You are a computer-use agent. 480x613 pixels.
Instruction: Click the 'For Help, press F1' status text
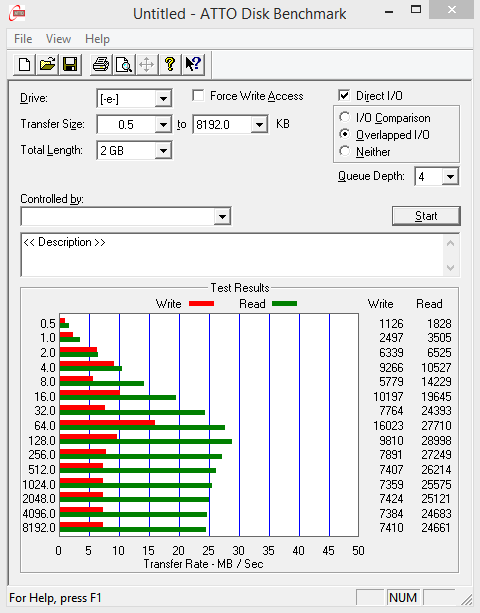pyautogui.click(x=55, y=598)
